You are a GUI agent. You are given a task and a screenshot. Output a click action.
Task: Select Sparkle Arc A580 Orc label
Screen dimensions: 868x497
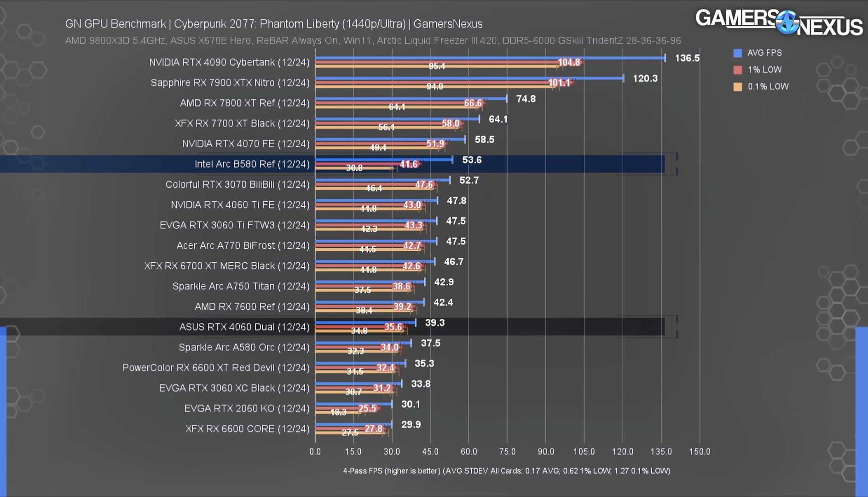click(244, 347)
